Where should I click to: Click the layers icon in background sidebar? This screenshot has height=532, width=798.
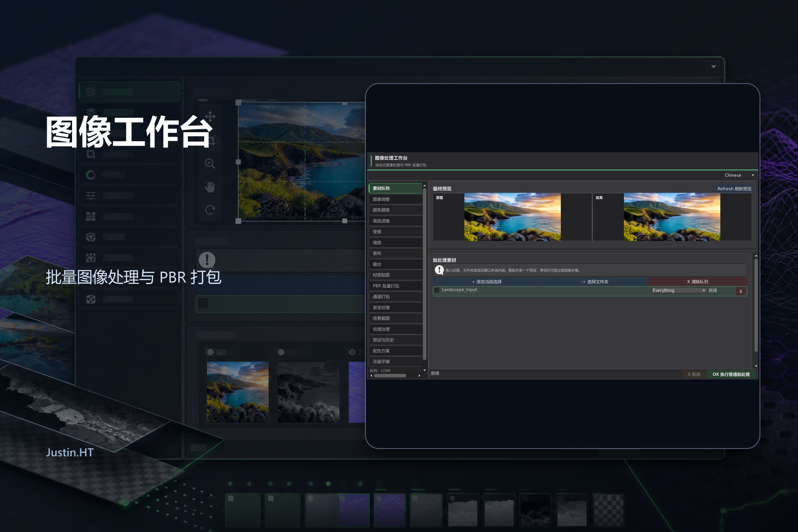(91, 92)
